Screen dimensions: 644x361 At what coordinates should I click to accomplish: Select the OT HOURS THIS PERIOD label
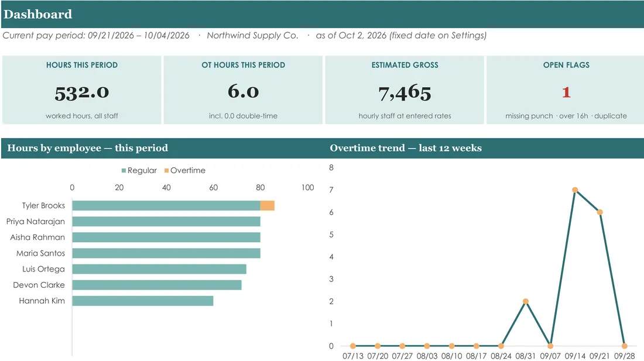[243, 65]
